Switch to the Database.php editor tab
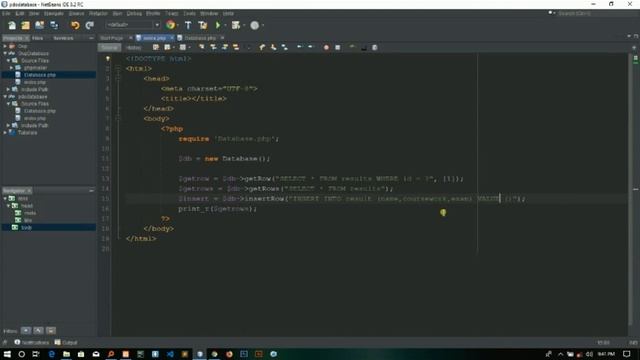Viewport: 640px width, 360px height. (x=200, y=38)
